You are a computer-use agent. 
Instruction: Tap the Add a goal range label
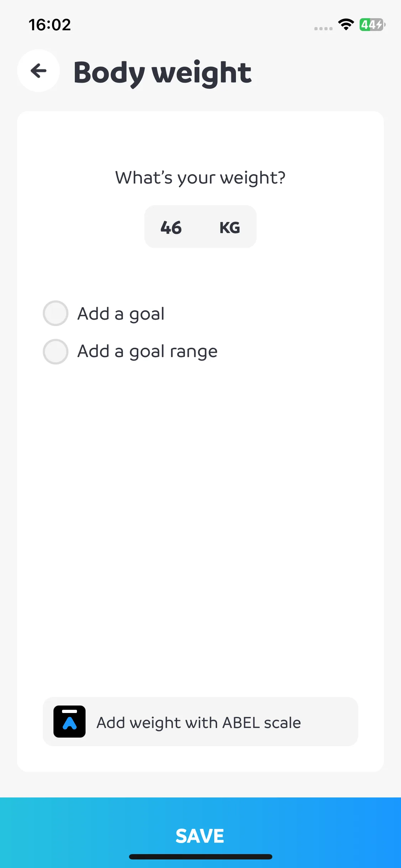point(147,352)
